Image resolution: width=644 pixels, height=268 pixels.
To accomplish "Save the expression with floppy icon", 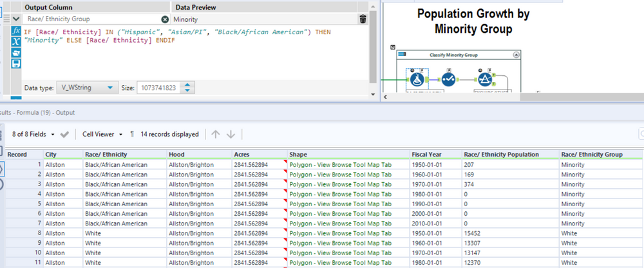I will 16,63.
